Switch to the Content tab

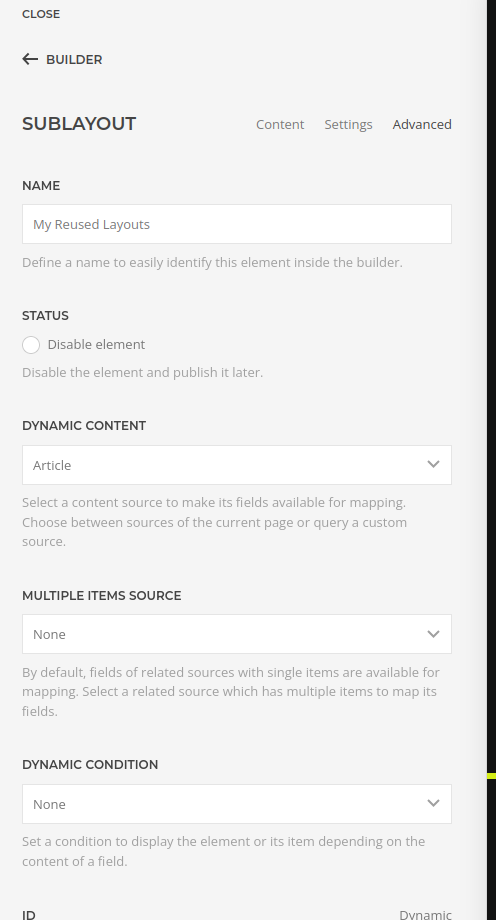280,124
